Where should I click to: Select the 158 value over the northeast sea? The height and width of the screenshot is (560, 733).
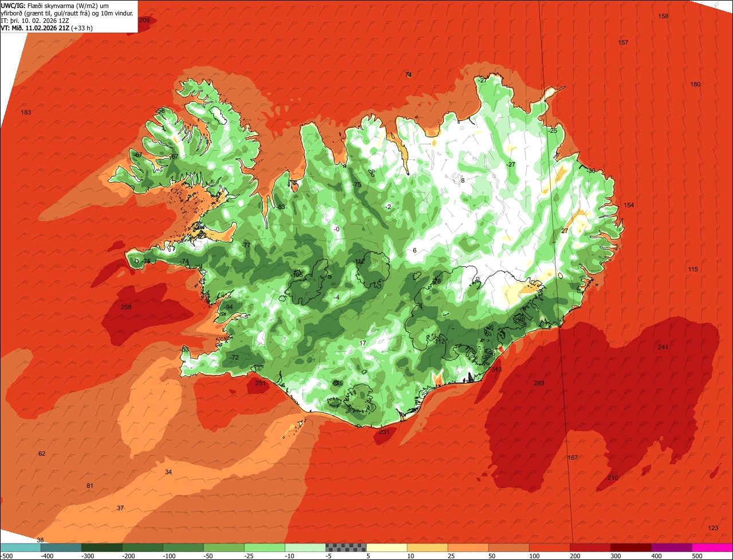[663, 16]
